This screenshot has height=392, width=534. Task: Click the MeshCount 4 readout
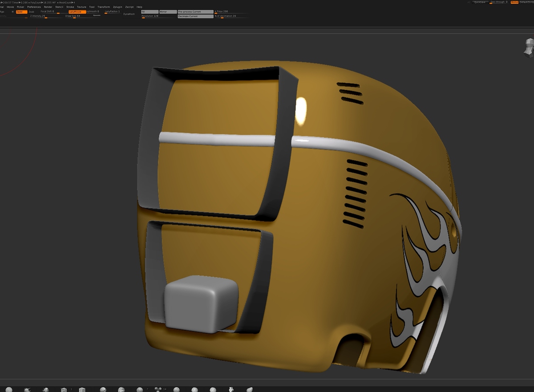[x=66, y=2]
